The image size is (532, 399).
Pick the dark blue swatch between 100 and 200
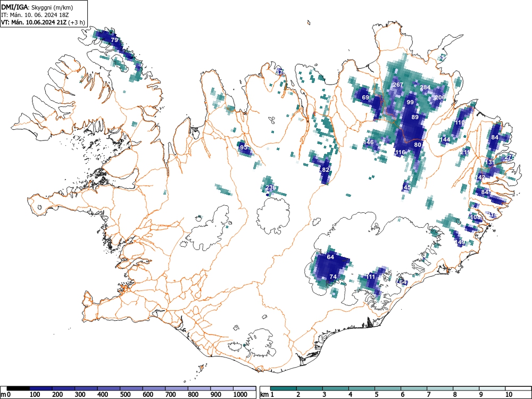41,388
